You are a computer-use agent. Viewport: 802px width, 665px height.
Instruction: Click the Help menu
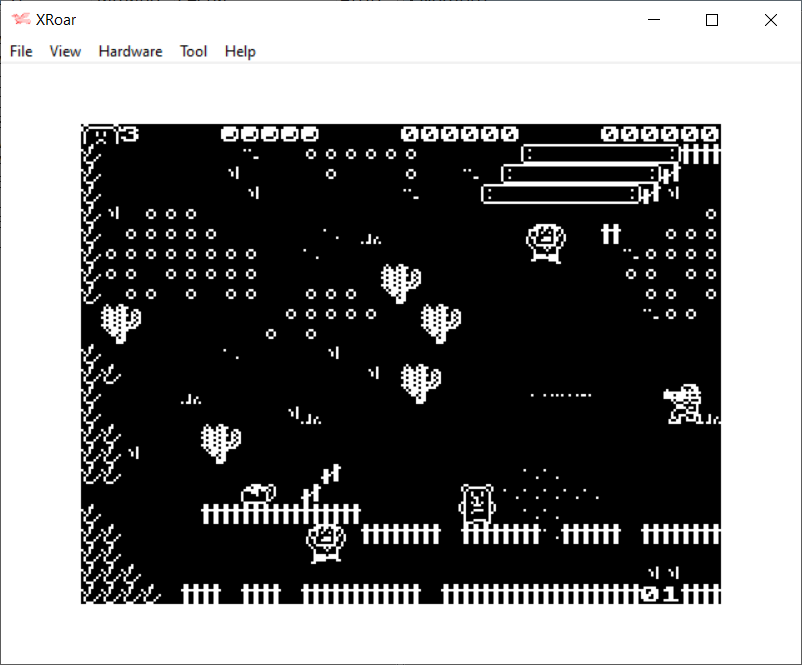click(240, 51)
